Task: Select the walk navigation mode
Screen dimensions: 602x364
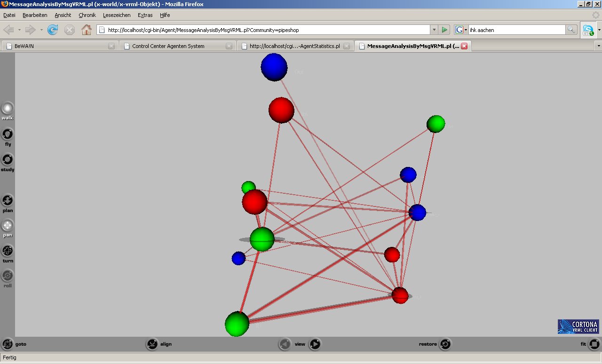Action: point(8,109)
